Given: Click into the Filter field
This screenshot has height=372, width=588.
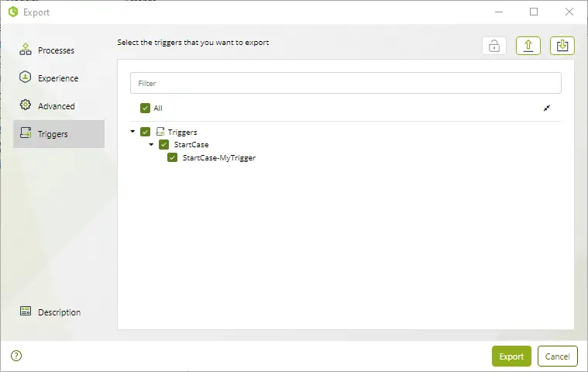Looking at the screenshot, I should tap(346, 83).
